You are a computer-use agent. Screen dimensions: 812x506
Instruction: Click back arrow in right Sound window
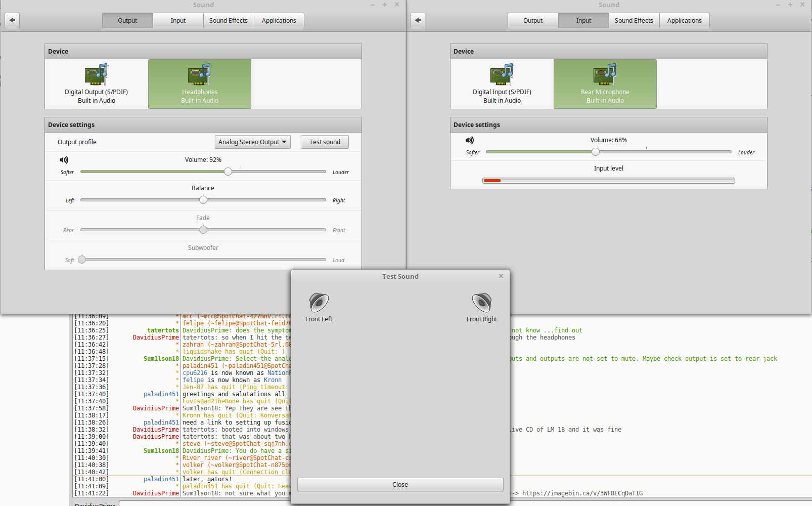coord(418,20)
